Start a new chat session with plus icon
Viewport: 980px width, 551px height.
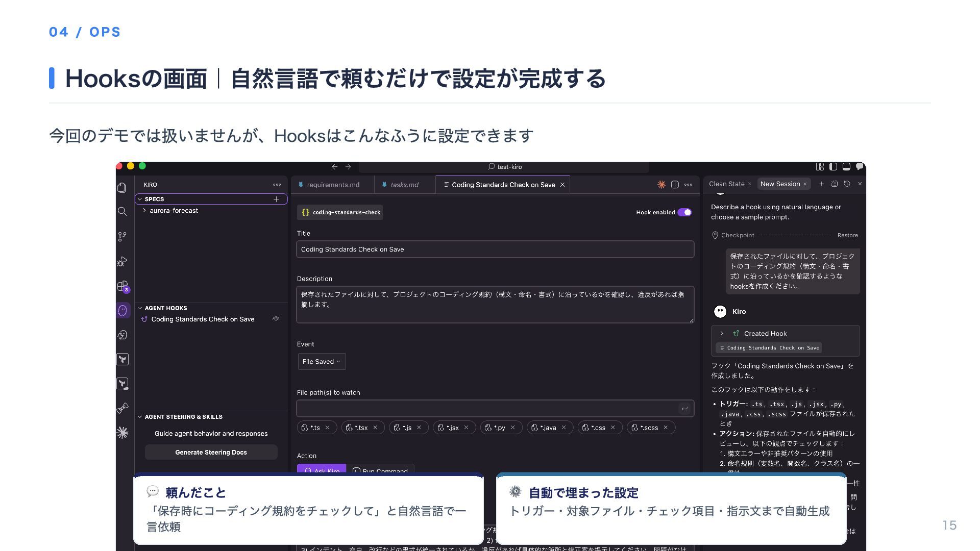pos(821,184)
